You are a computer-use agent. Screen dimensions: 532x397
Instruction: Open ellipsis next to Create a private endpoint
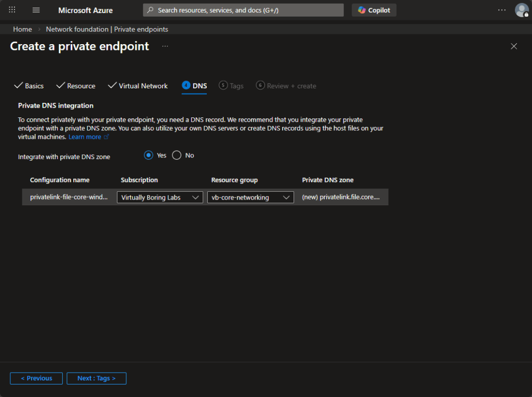coord(165,46)
